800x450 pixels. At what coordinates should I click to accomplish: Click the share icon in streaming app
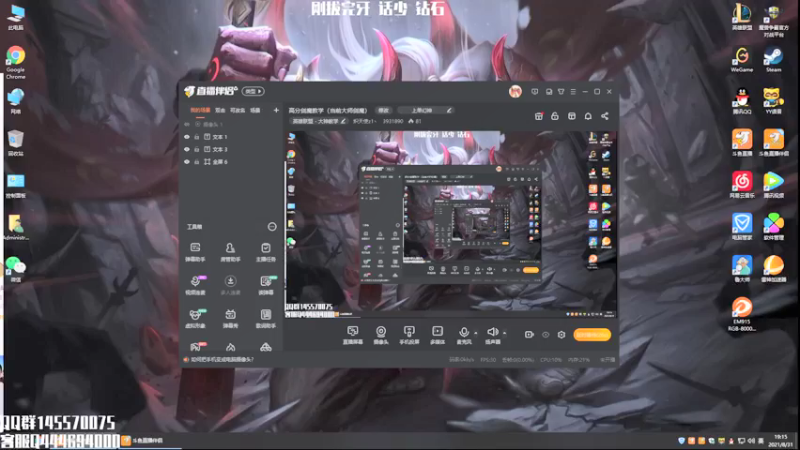click(605, 116)
